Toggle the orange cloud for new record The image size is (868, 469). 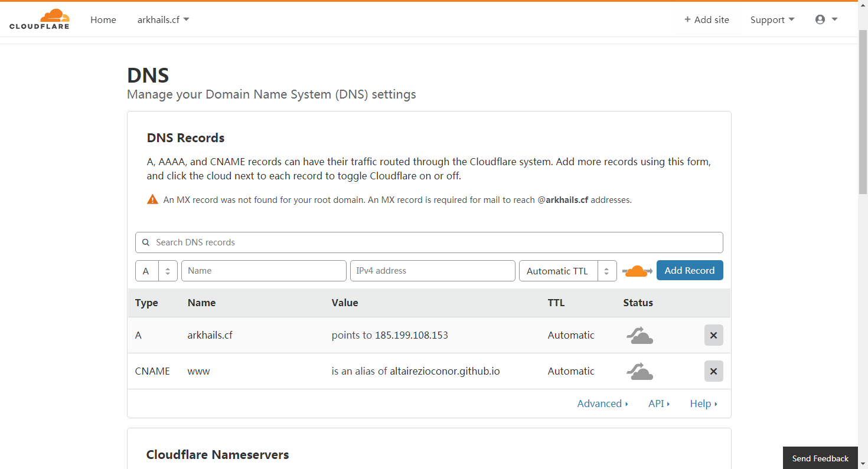click(x=637, y=271)
